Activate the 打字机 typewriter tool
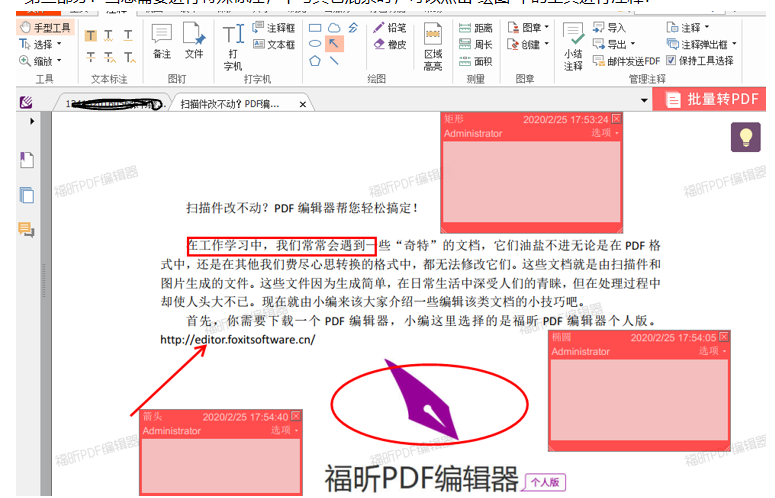The height and width of the screenshot is (498, 775). pos(233,47)
